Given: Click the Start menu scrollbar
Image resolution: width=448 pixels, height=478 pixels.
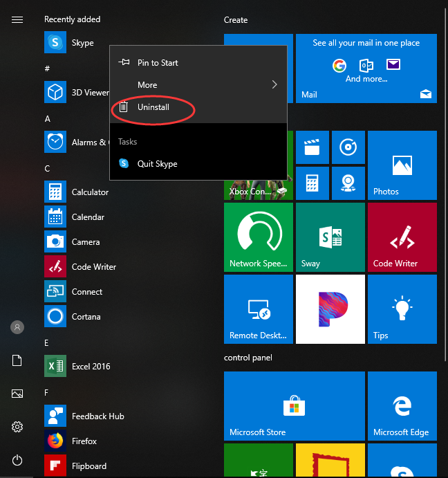Looking at the screenshot, I should (x=445, y=185).
